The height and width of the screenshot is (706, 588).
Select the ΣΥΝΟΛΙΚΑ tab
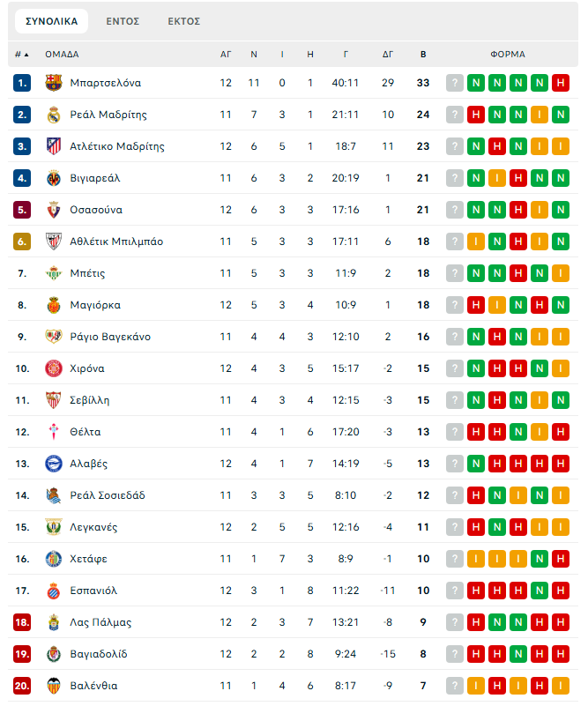(51, 21)
